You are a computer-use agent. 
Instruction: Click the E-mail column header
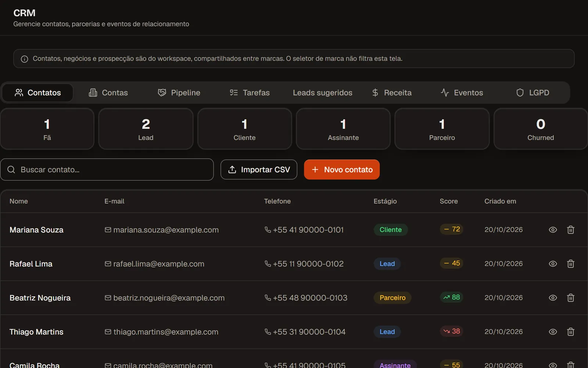tap(114, 201)
